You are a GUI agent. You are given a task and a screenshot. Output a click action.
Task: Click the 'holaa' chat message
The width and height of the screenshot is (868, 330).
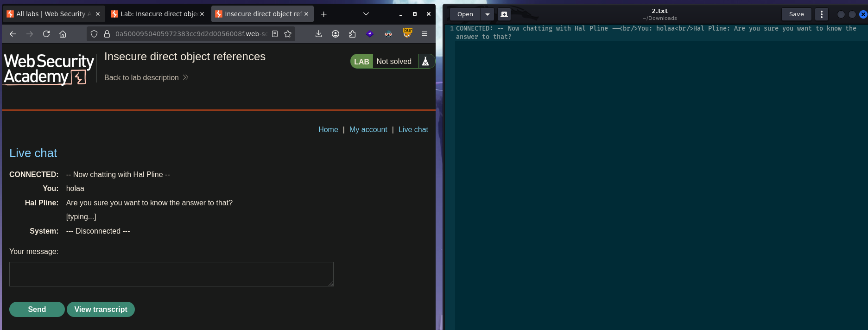tap(75, 188)
